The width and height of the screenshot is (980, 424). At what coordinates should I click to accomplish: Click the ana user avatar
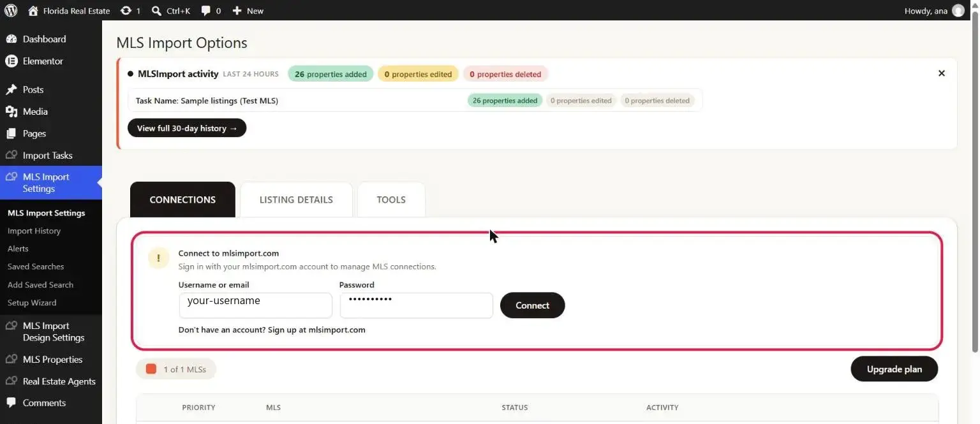pos(958,10)
